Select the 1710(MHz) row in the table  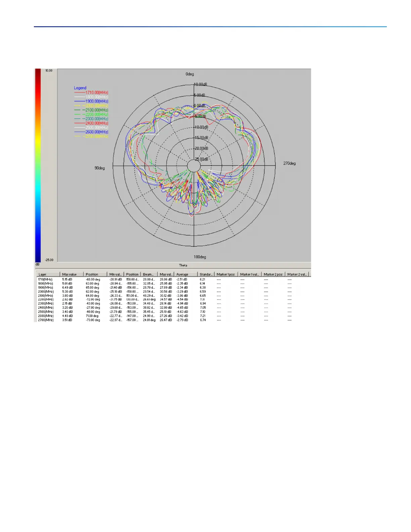pyautogui.click(x=173, y=279)
